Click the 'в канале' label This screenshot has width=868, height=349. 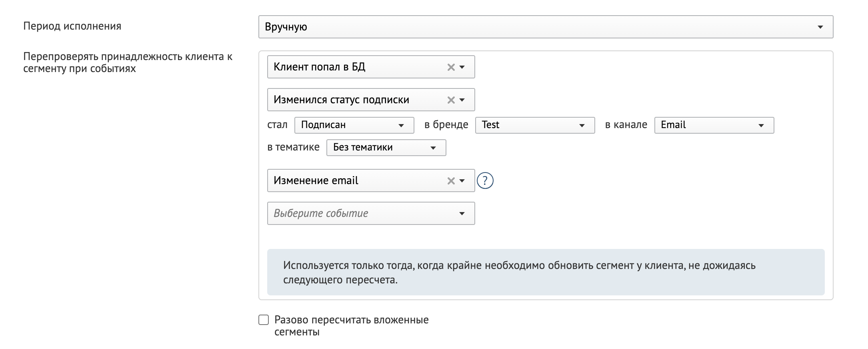(x=626, y=125)
